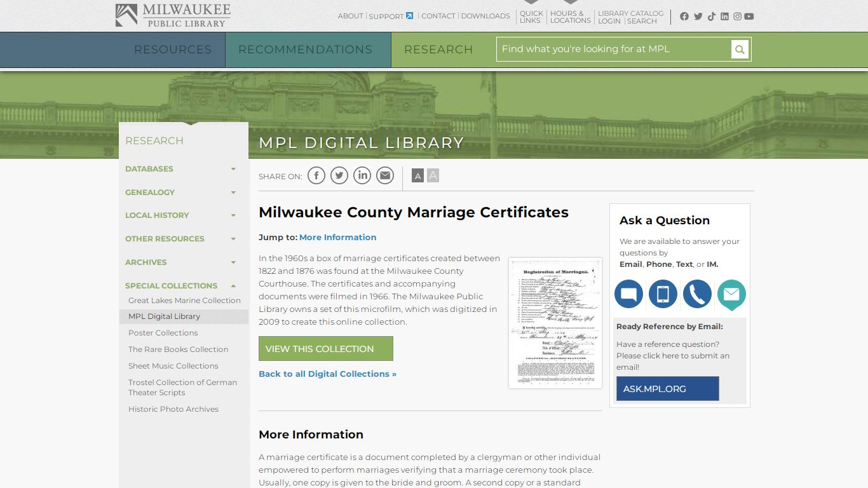868x488 pixels.
Task: Open the Instagram icon in header
Action: point(738,17)
